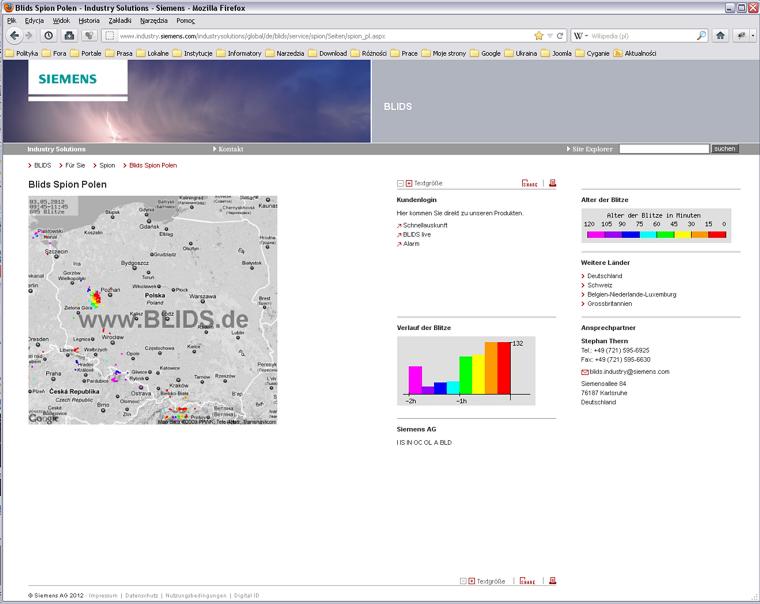Open the Datenschutz footer link
Viewport: 760px width, 604px height.
click(142, 595)
